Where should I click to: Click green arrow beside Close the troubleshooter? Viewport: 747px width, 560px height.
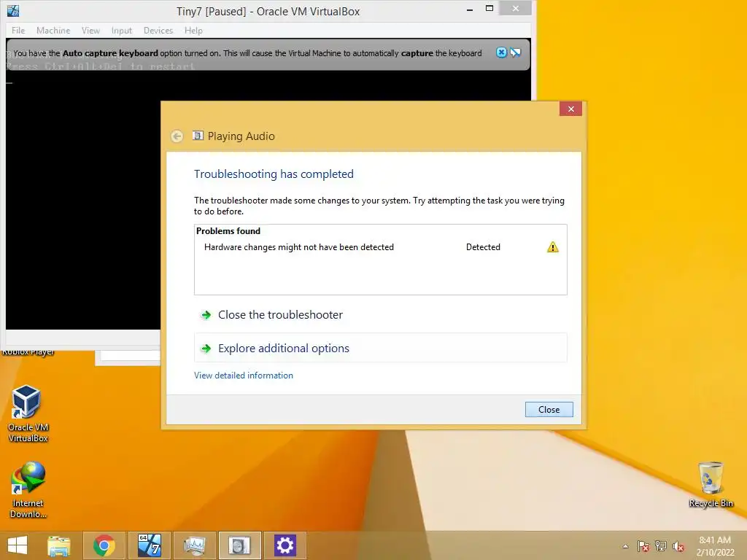[206, 315]
